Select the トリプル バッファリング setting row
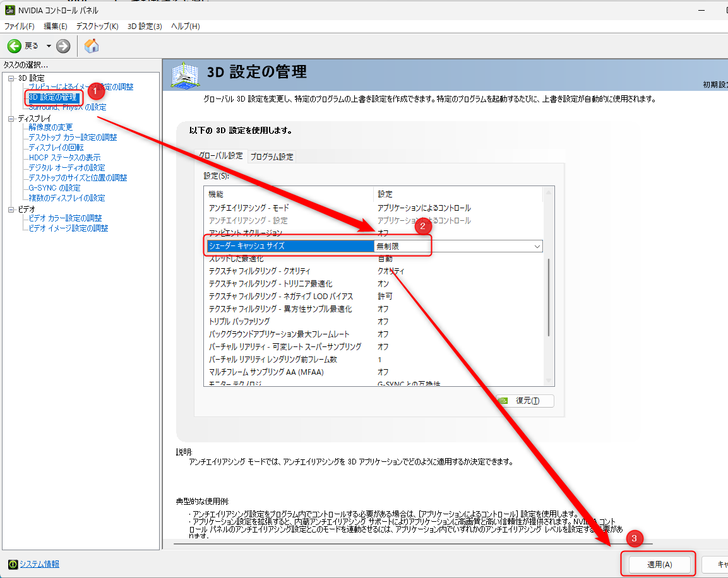This screenshot has width=728, height=578. click(x=239, y=321)
